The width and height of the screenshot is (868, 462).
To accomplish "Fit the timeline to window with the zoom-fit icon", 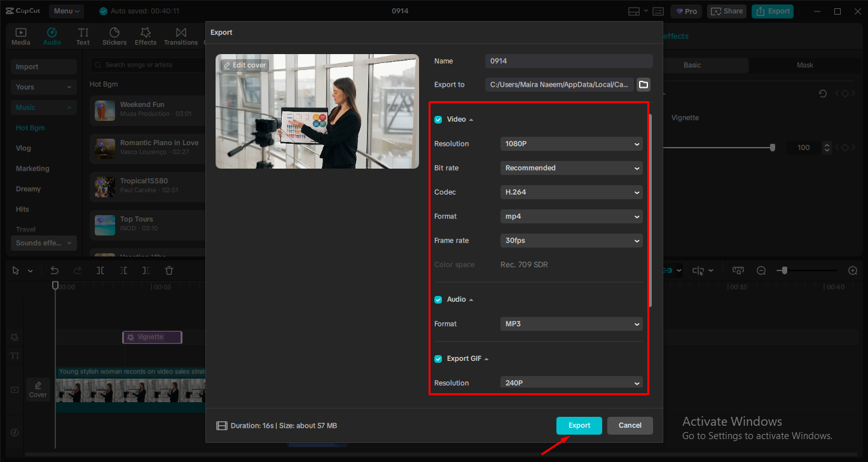I will click(738, 270).
